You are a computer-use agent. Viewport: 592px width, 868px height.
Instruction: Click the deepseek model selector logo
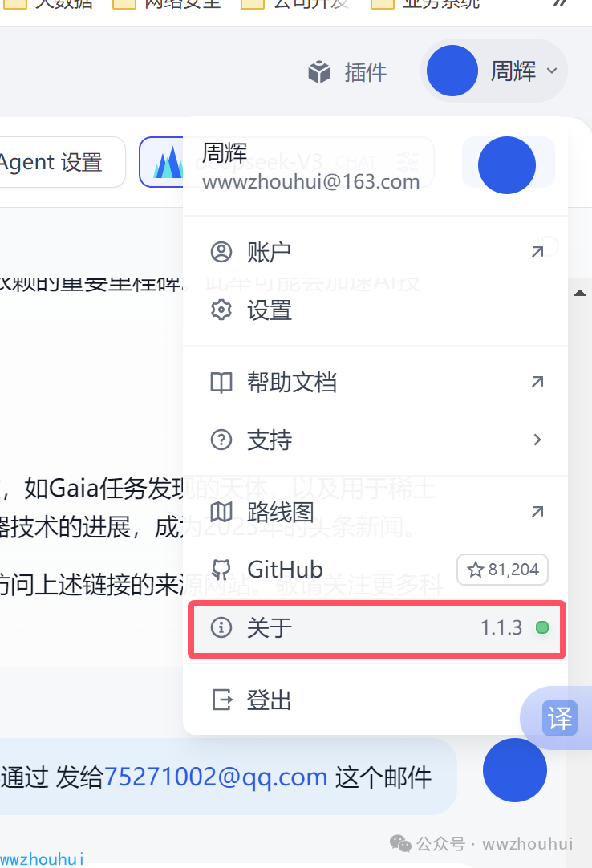click(x=169, y=162)
